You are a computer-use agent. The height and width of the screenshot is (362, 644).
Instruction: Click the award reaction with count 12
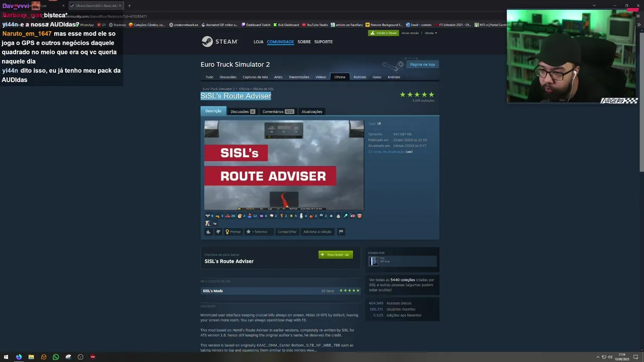(252, 216)
